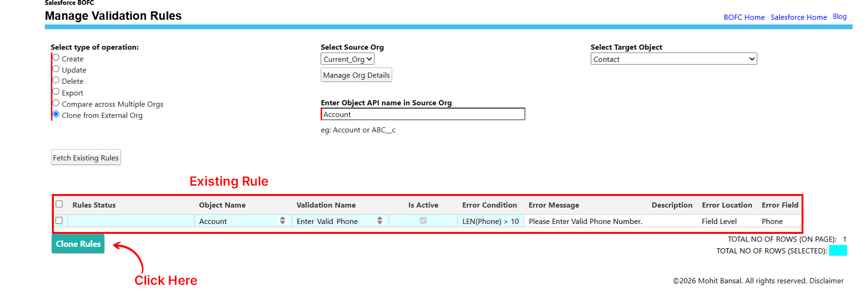
Task: Click the LEN(Phone) > 10 condition cell
Action: pos(490,221)
